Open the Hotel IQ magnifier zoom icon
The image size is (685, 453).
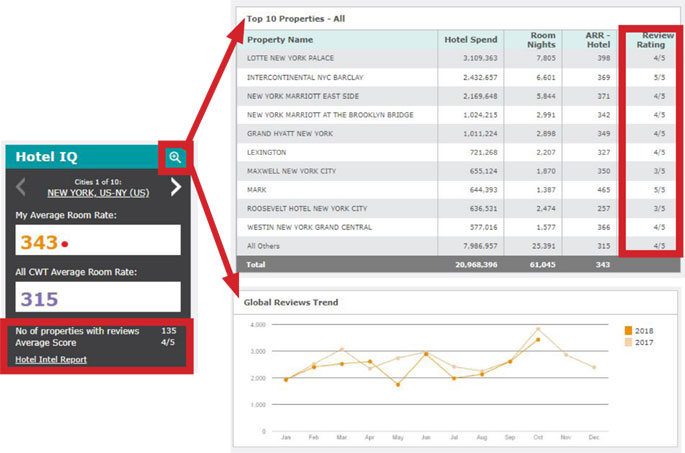pos(175,157)
